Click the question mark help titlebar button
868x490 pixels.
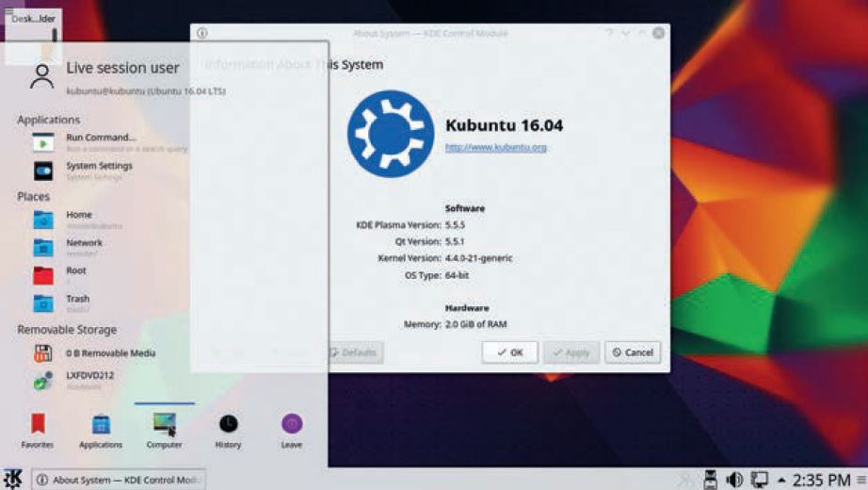coord(609,33)
